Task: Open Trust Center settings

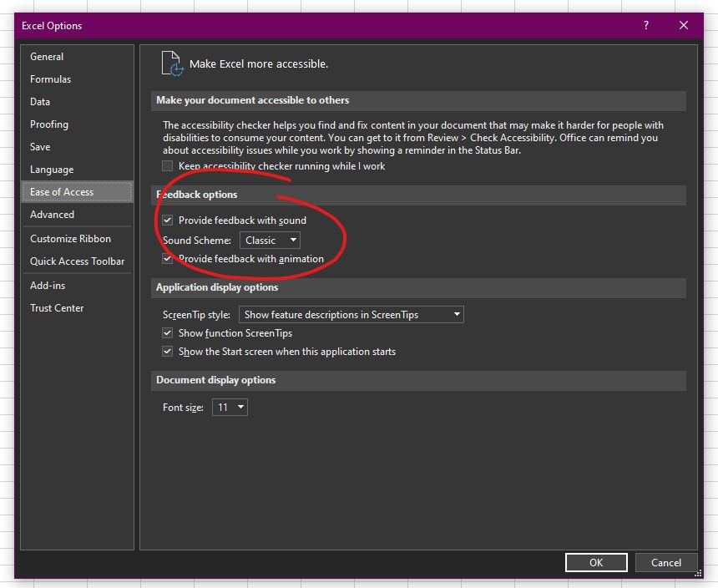Action: 77,307
